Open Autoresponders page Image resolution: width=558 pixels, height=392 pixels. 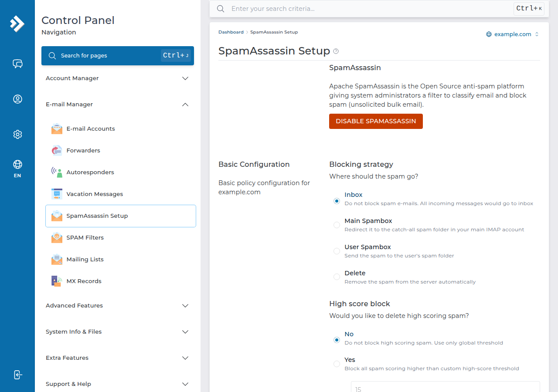pos(121,172)
